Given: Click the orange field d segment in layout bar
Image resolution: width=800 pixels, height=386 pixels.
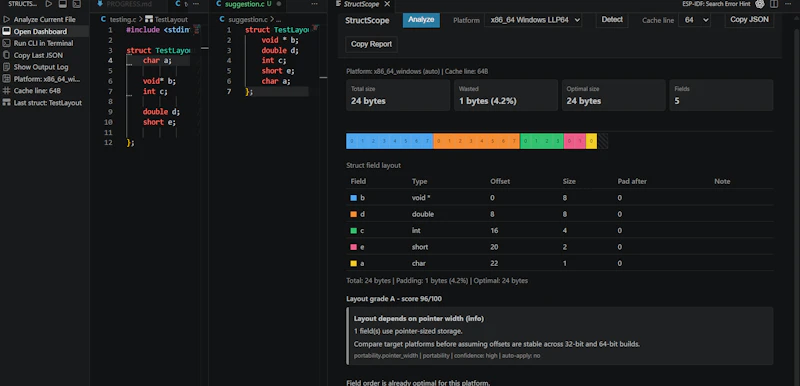Looking at the screenshot, I should pyautogui.click(x=477, y=141).
